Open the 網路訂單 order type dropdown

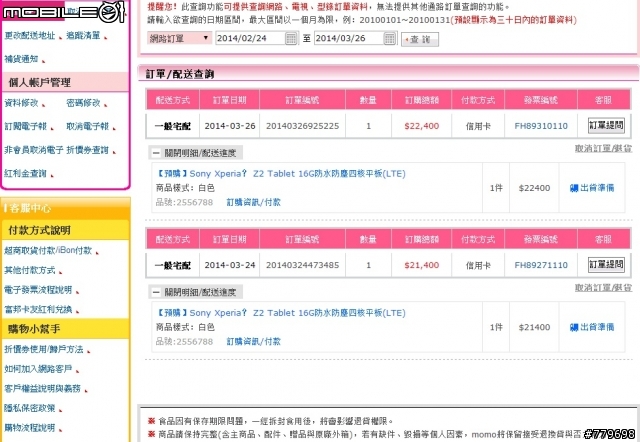(x=179, y=38)
